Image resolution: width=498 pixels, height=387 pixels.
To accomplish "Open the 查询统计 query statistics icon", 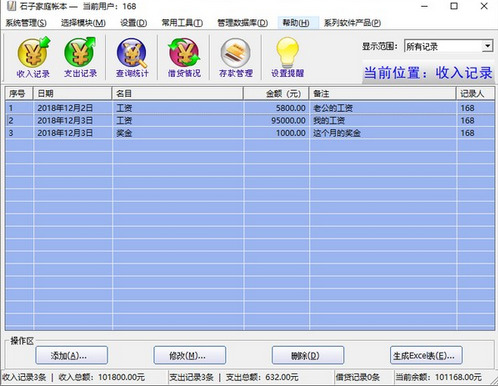I will point(132,57).
